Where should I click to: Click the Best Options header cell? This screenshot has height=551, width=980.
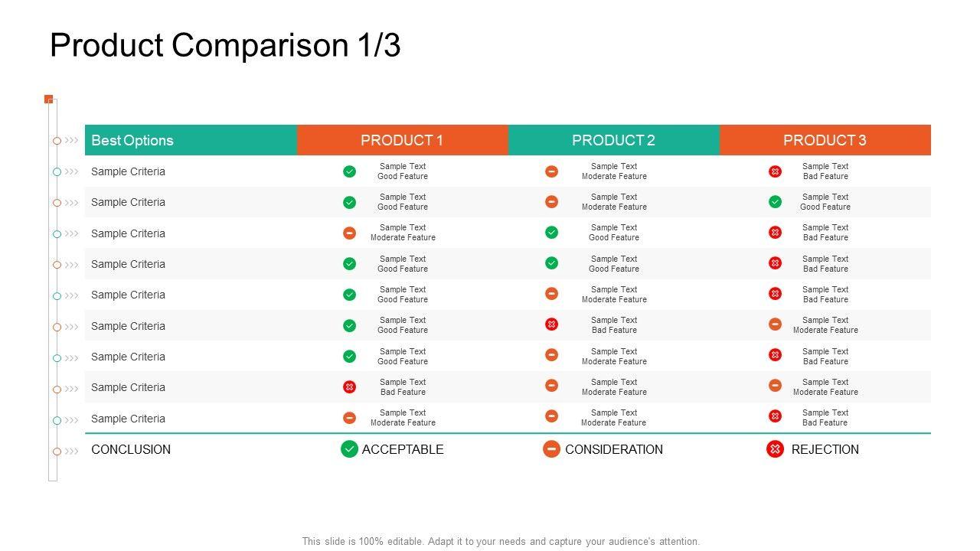tap(191, 140)
